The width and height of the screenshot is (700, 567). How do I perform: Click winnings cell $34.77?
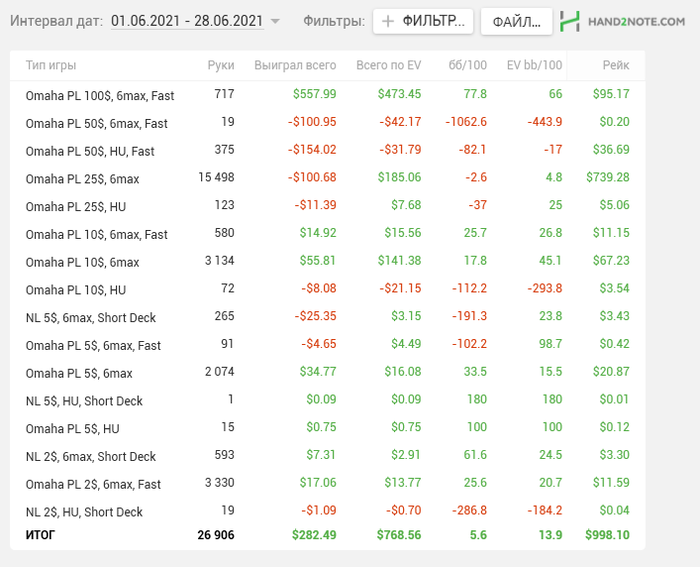click(318, 371)
